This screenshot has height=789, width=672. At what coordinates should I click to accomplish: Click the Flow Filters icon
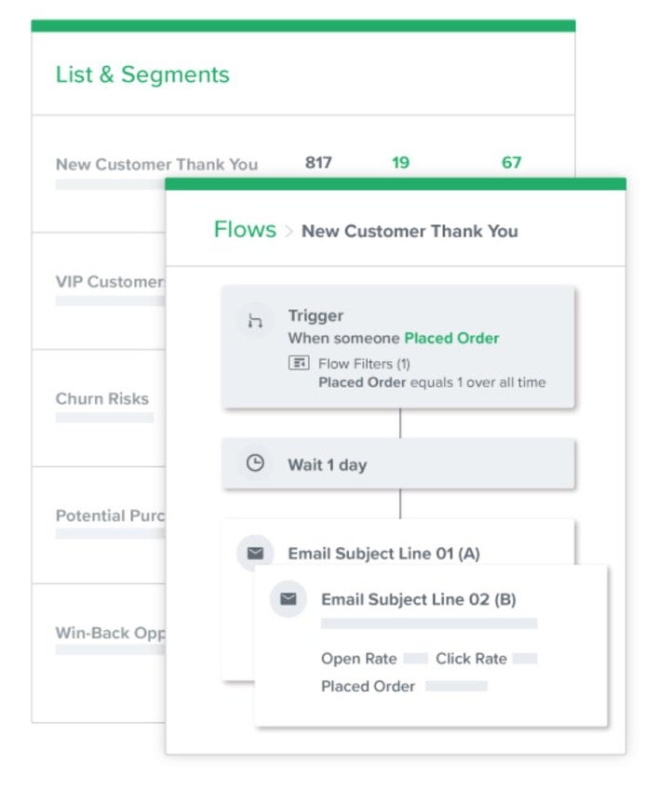(x=299, y=363)
